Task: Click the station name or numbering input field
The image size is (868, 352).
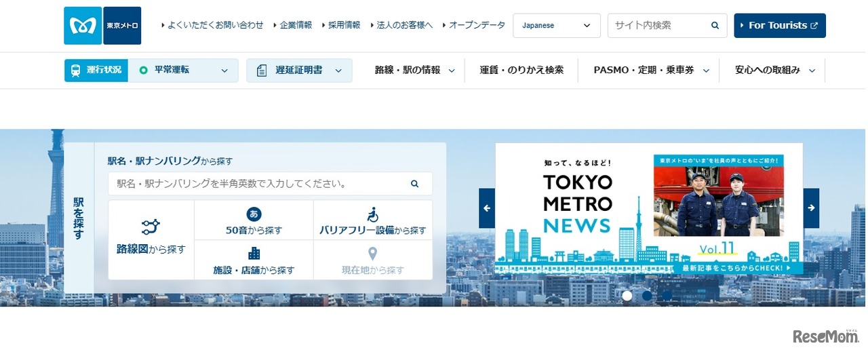Action: point(270,184)
